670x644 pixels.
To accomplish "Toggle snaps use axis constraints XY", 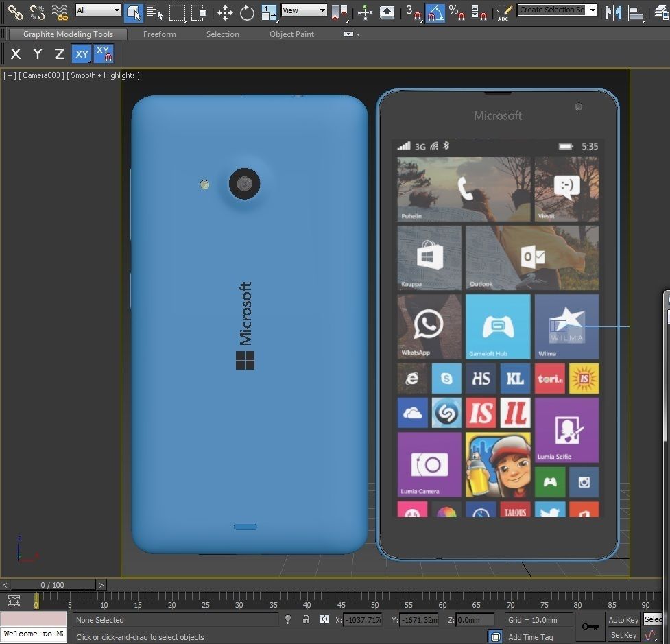I will (104, 54).
